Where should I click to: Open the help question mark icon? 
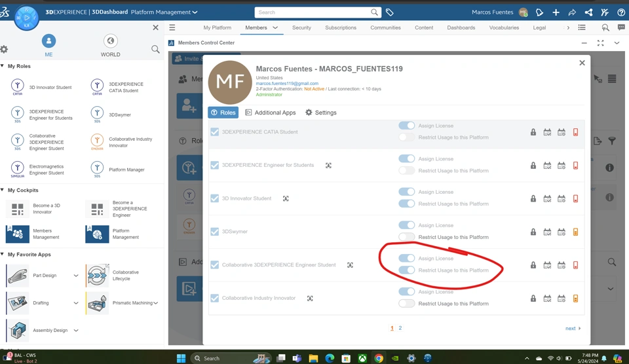point(621,12)
